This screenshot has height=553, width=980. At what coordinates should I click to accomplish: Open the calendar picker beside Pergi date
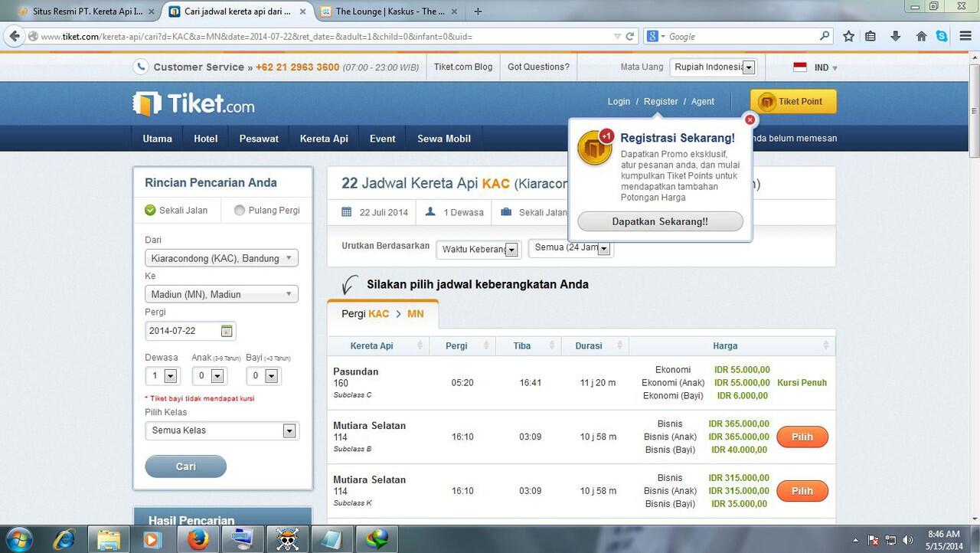tap(227, 331)
